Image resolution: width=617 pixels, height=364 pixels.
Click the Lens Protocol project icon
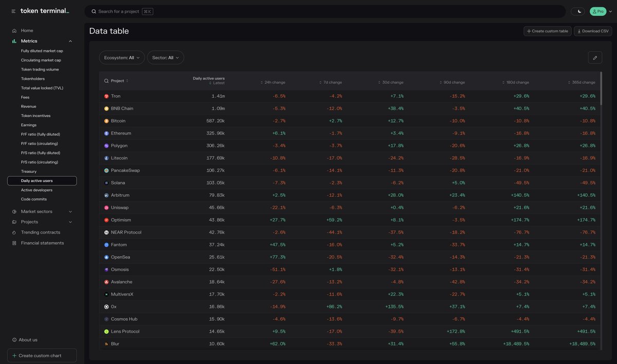point(106,332)
